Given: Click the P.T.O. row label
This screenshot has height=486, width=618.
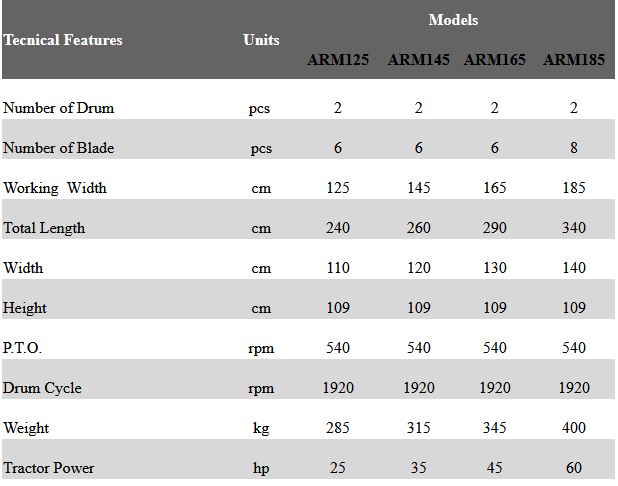Looking at the screenshot, I should coord(22,348).
